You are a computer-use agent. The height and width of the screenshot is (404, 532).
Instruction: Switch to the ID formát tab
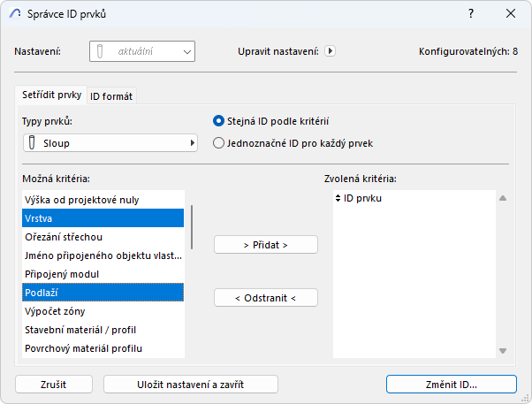(111, 95)
